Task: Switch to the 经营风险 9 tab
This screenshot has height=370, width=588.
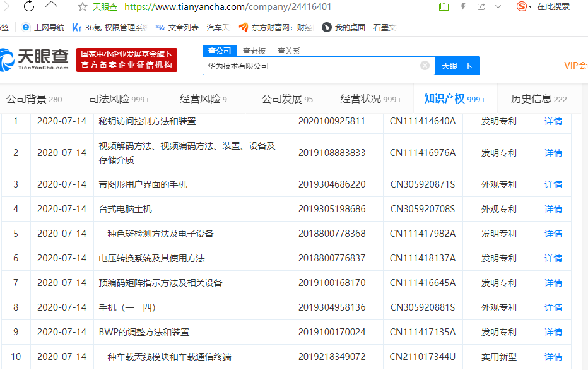Action: tap(203, 99)
